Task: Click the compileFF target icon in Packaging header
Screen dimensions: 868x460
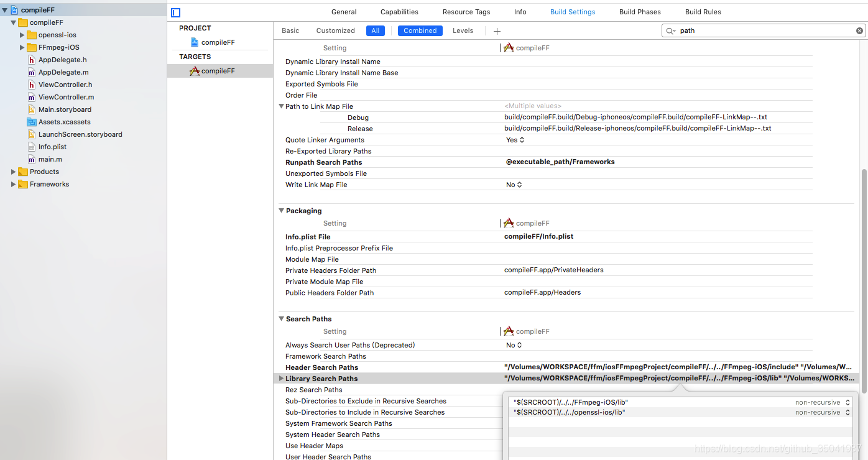Action: 509,223
